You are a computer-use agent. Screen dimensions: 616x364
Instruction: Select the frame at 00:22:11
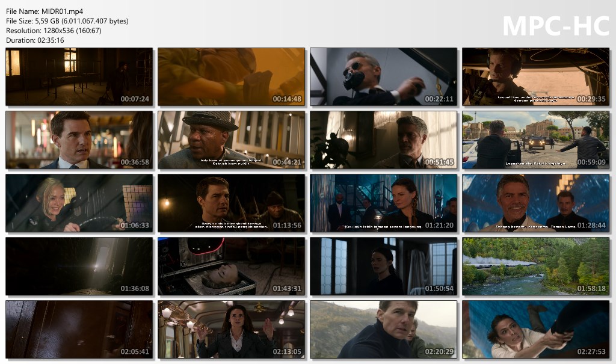(383, 76)
